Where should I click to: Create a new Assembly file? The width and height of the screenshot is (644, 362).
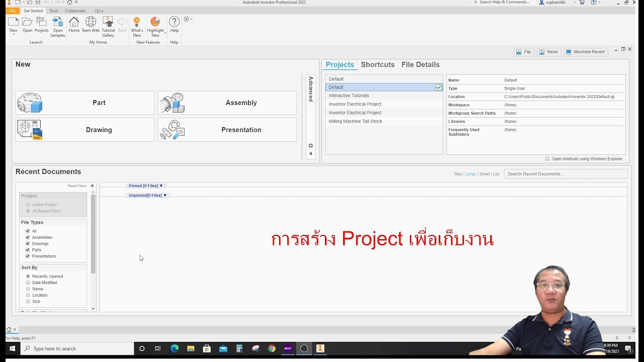point(227,103)
